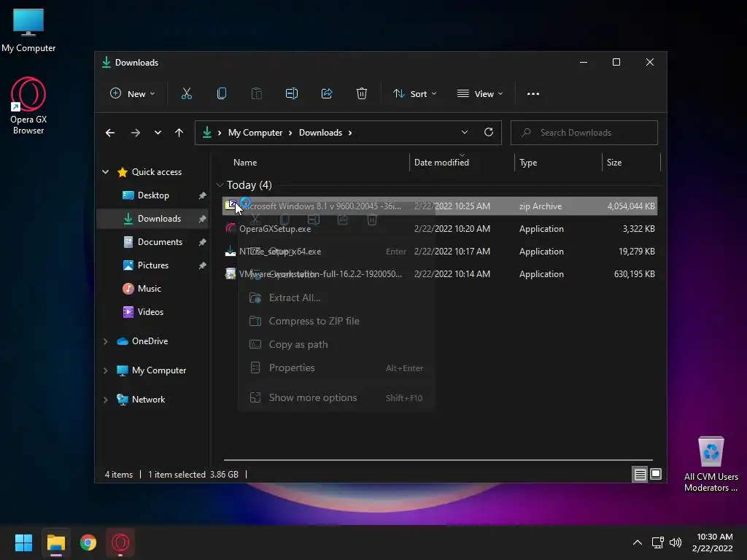Select Videos in navigation pane
747x560 pixels.
click(152, 312)
